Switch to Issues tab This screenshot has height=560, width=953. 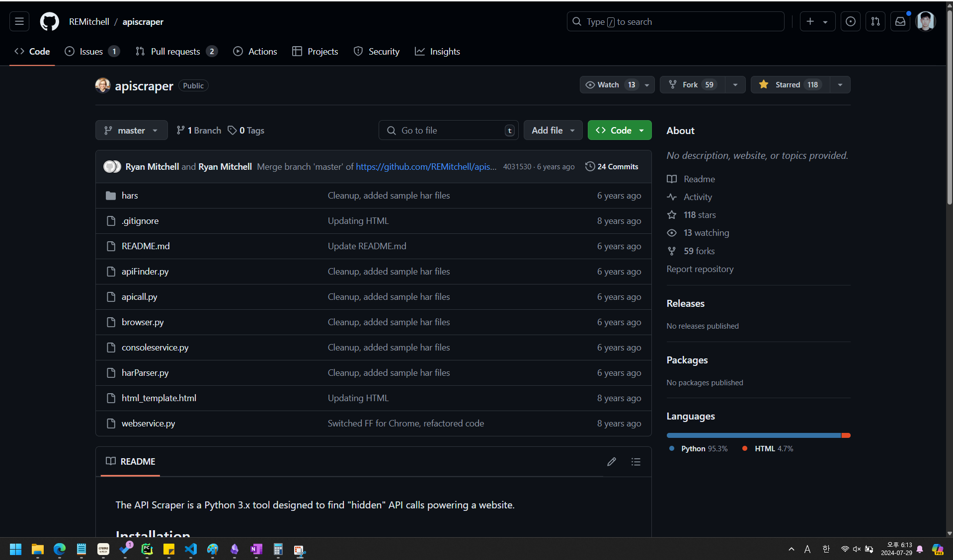(x=92, y=52)
